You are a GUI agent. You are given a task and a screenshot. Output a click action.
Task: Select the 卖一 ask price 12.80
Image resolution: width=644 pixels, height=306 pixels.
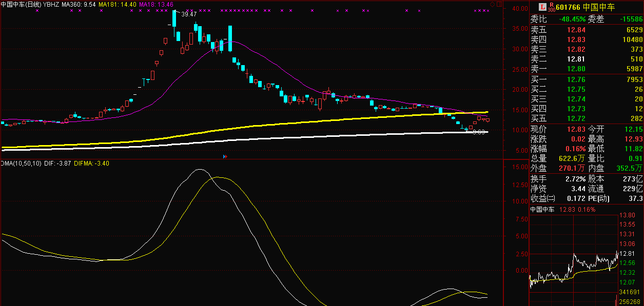click(x=577, y=69)
